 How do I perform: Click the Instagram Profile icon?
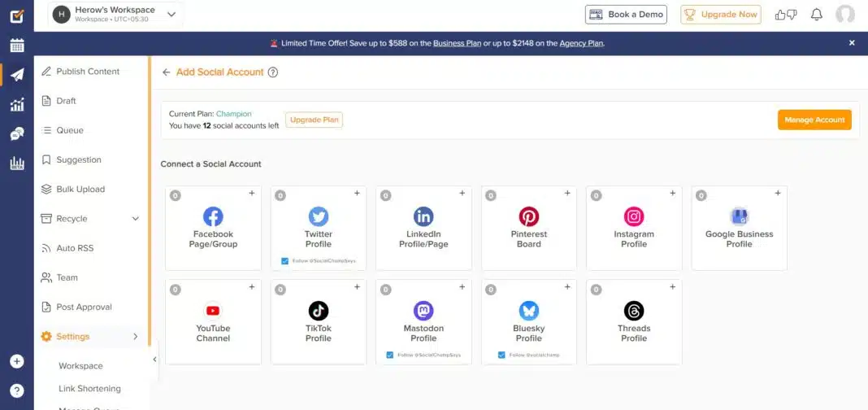click(634, 216)
